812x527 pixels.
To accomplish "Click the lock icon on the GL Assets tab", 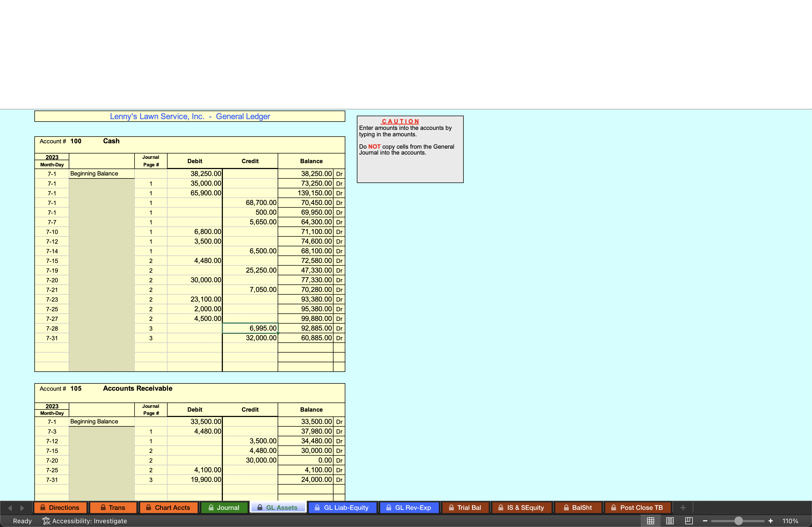I will coord(260,508).
